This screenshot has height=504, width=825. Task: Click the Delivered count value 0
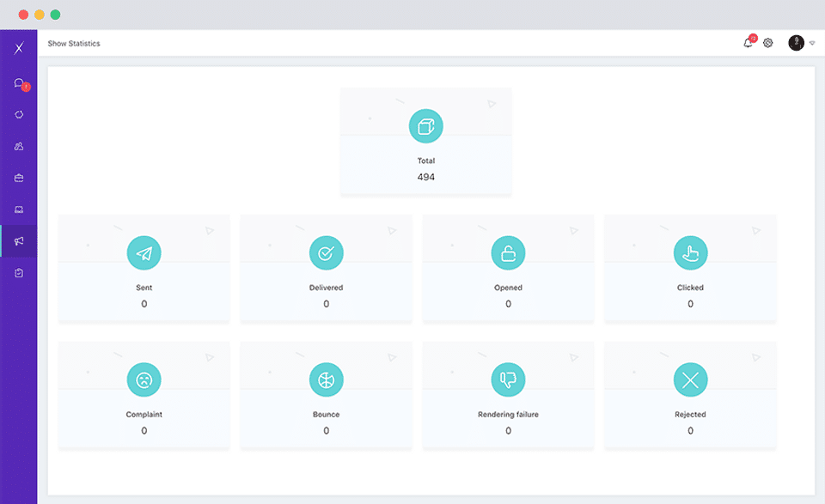click(327, 304)
